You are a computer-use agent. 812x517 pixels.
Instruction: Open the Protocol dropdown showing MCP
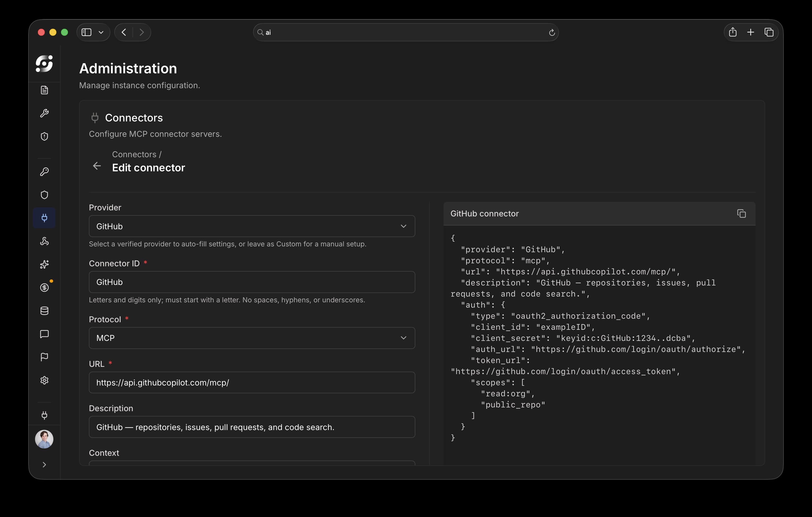click(x=252, y=338)
